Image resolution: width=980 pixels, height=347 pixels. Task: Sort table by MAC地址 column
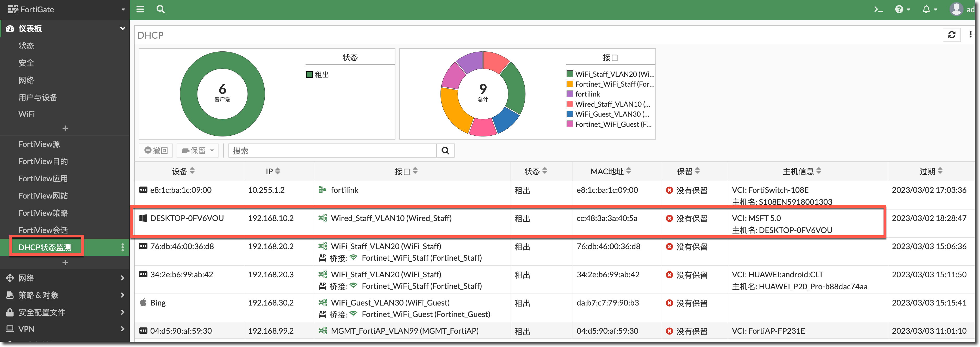tap(610, 171)
